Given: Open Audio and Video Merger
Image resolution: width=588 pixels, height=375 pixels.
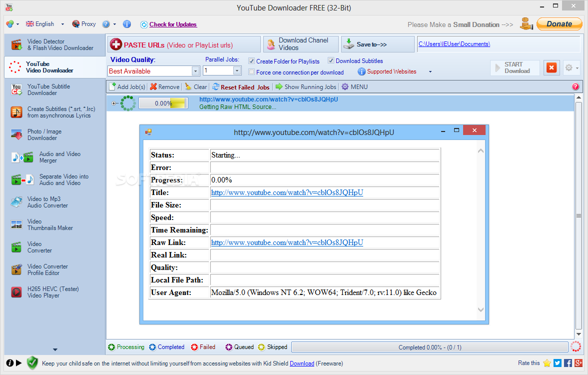Looking at the screenshot, I should 54,157.
